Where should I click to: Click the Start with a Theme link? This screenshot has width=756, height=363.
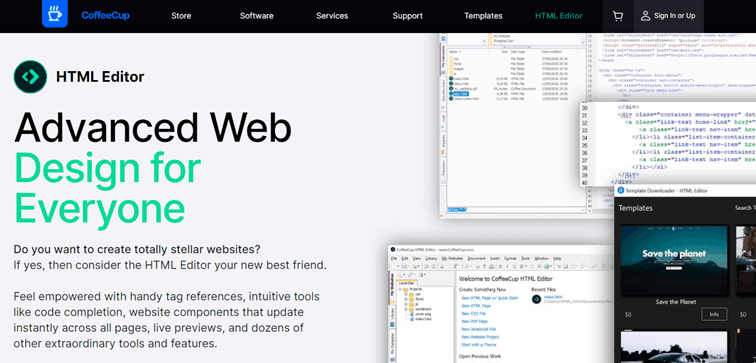coord(479,345)
